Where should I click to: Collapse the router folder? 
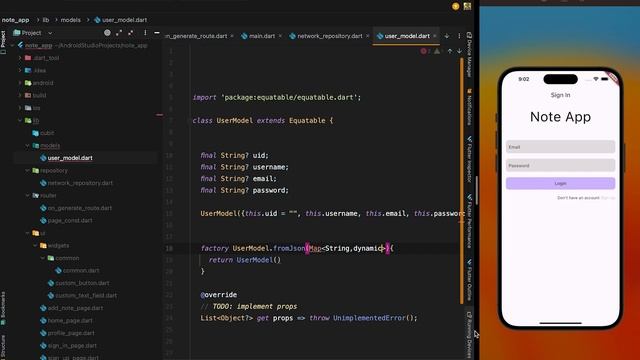coord(27,196)
